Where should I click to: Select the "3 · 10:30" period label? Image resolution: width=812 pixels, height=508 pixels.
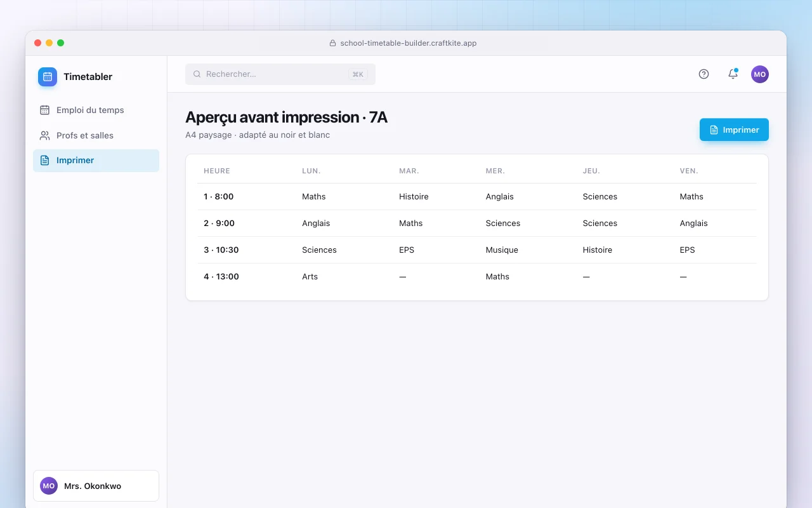(221, 250)
